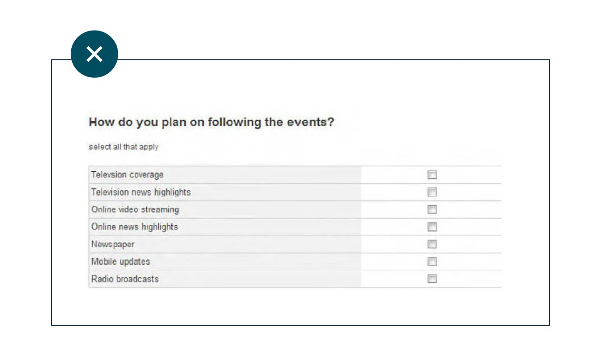Click the Television news highlights label
The image size is (601, 364).
(141, 192)
